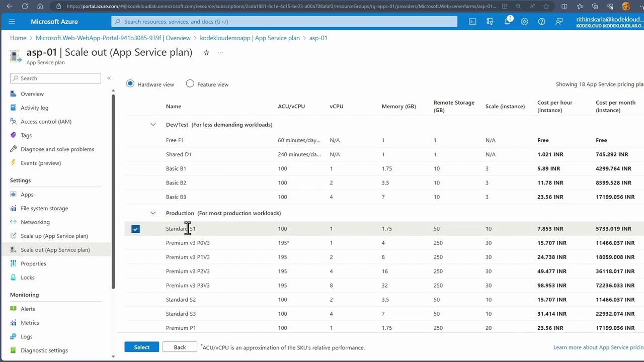The height and width of the screenshot is (362, 644).
Task: Open the help question mark icon
Action: pos(542,22)
